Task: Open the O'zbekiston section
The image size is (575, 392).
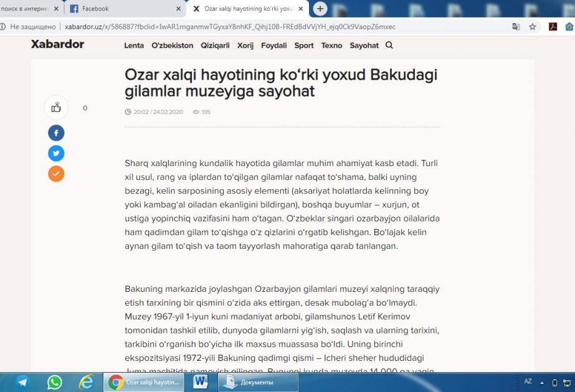Action: click(173, 45)
